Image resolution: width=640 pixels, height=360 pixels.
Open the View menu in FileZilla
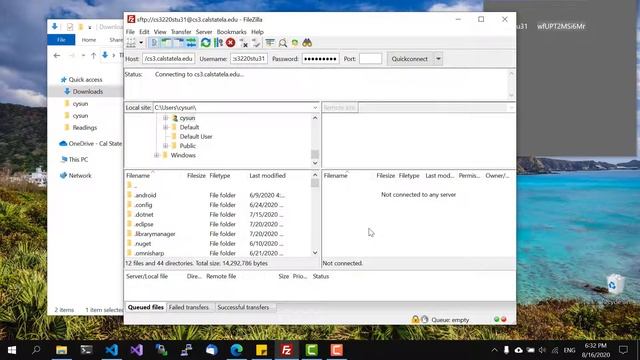[x=160, y=32]
